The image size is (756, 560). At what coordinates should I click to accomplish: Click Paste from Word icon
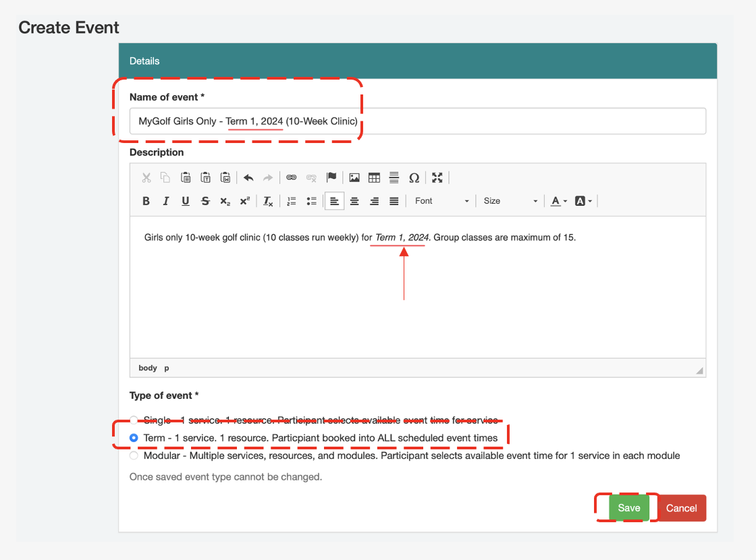point(225,178)
